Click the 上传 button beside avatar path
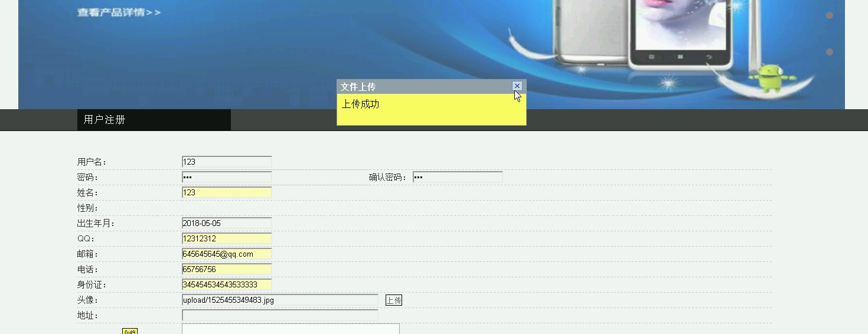This screenshot has height=334, width=868. (x=394, y=300)
